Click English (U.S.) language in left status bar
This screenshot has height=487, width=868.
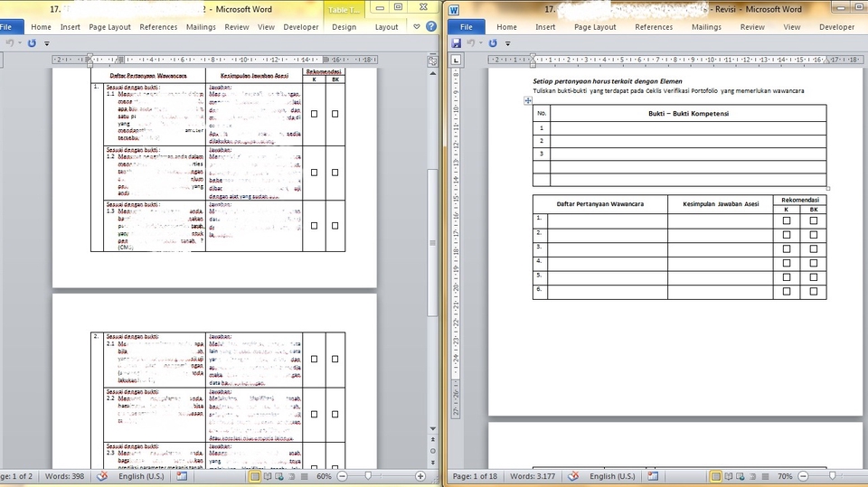point(141,476)
